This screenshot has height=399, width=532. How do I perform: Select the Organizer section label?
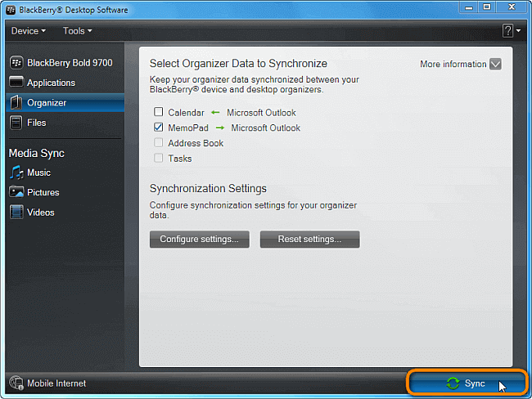(x=47, y=103)
